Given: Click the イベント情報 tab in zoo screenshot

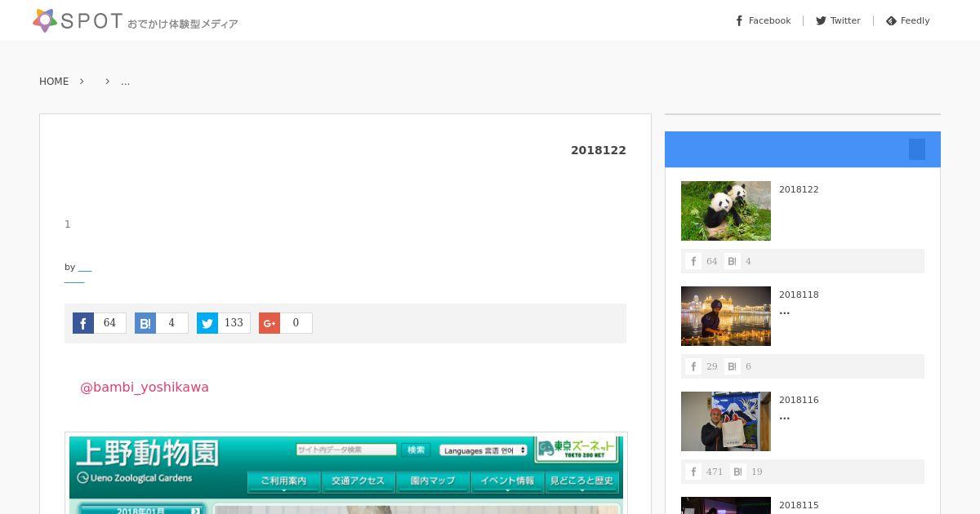Looking at the screenshot, I should coord(507,481).
